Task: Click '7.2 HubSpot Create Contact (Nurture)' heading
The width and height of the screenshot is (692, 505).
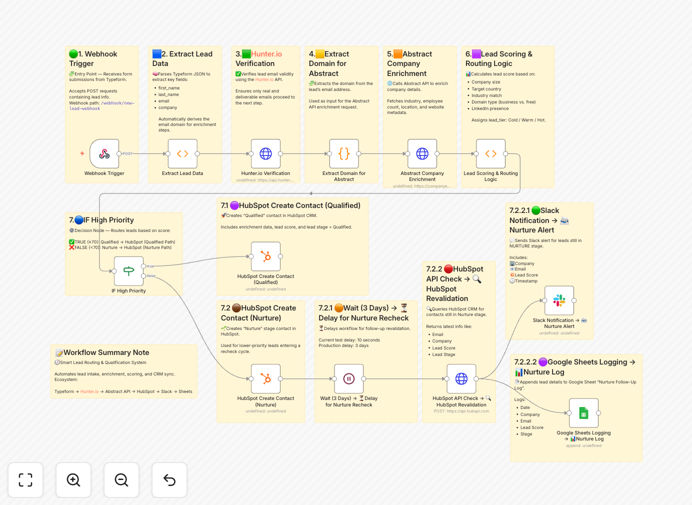Action: click(x=258, y=313)
